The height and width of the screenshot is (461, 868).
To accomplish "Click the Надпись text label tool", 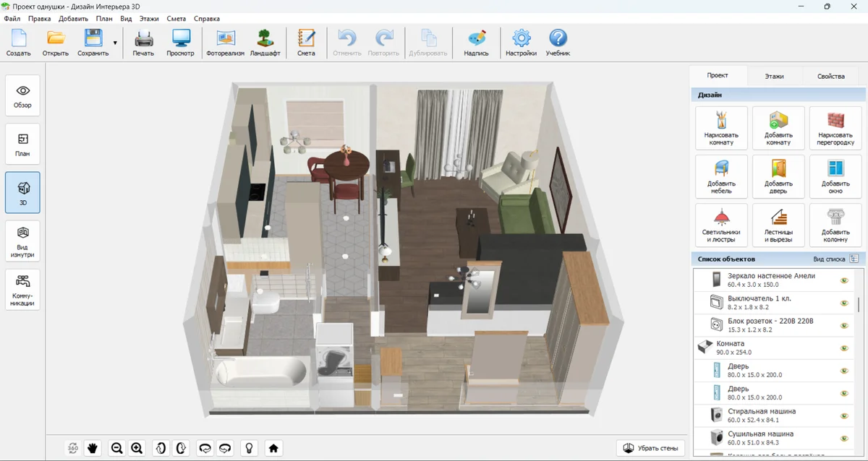I will (476, 43).
